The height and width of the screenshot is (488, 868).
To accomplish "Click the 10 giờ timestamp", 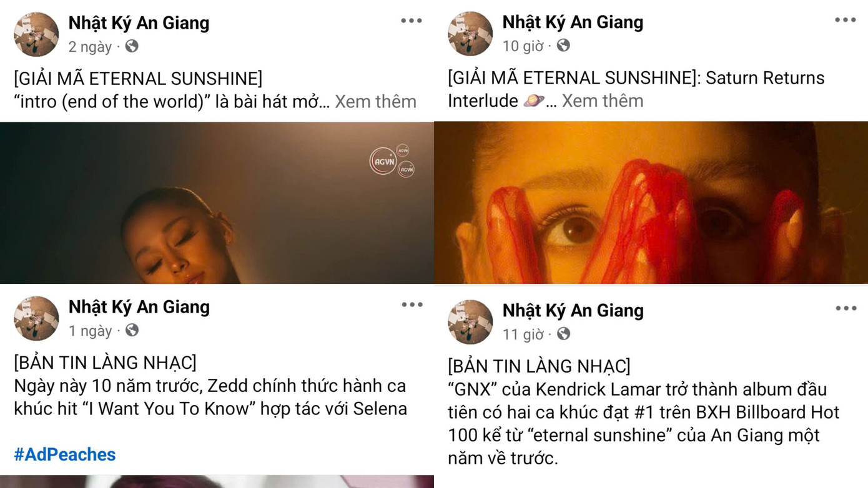I will tap(523, 46).
